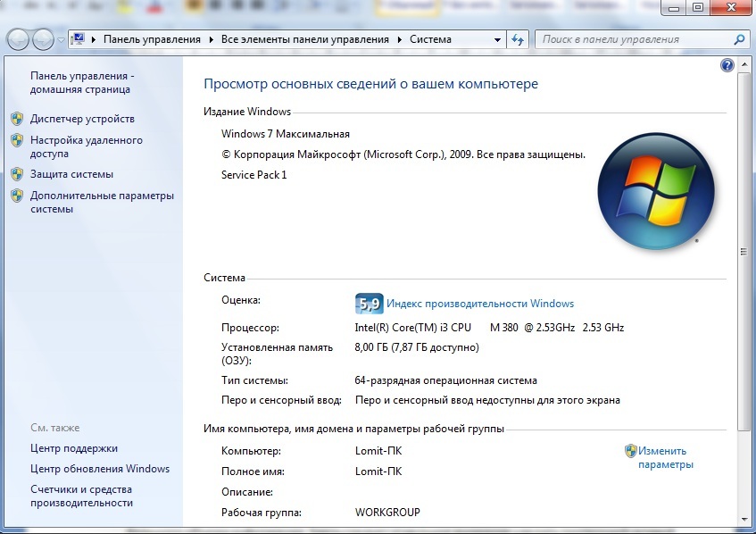Click the Back navigation arrow button

pyautogui.click(x=19, y=40)
